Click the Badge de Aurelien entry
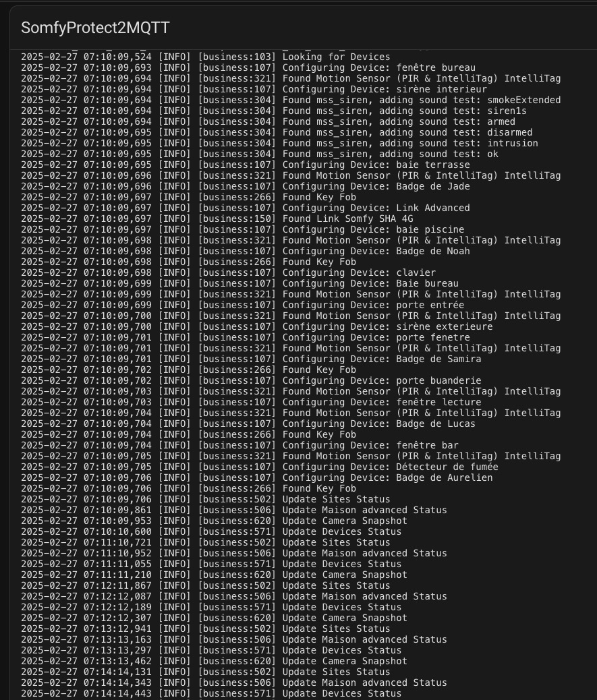Viewport: 597px width, 700px height. click(257, 477)
